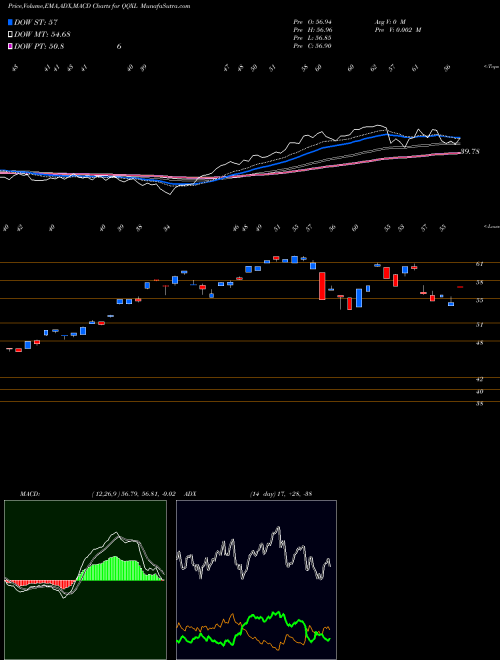Click the large red candle near the 58 line
The height and width of the screenshot is (660, 500).
click(x=322, y=286)
